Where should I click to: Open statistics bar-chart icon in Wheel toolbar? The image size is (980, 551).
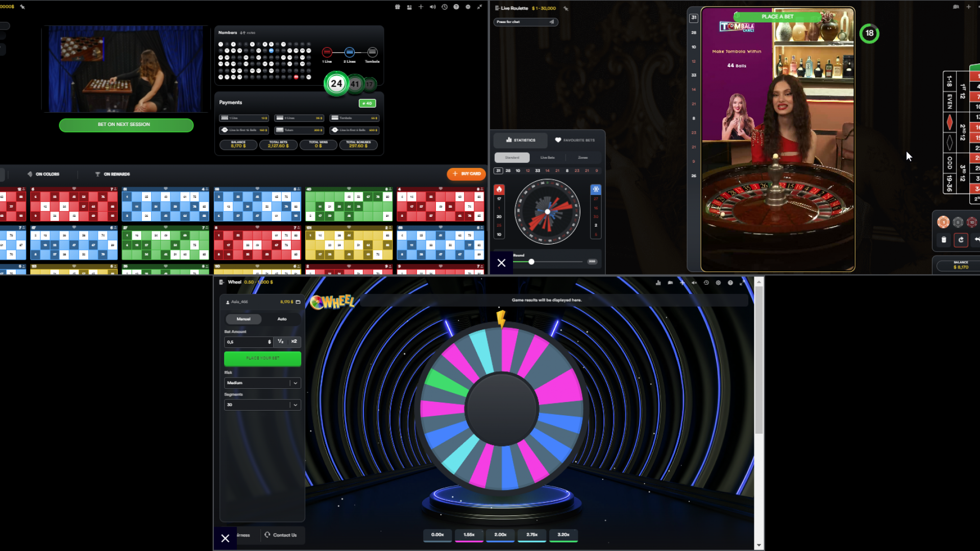tap(658, 282)
